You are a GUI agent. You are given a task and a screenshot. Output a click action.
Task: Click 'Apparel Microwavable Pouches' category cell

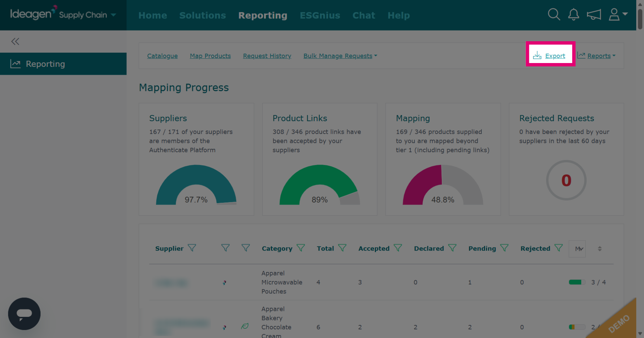tap(282, 282)
